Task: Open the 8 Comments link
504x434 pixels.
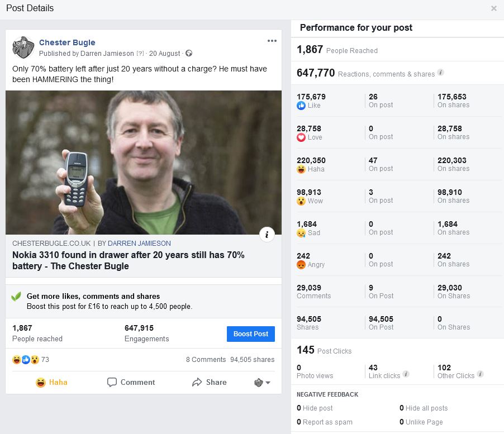Action: pyautogui.click(x=206, y=360)
